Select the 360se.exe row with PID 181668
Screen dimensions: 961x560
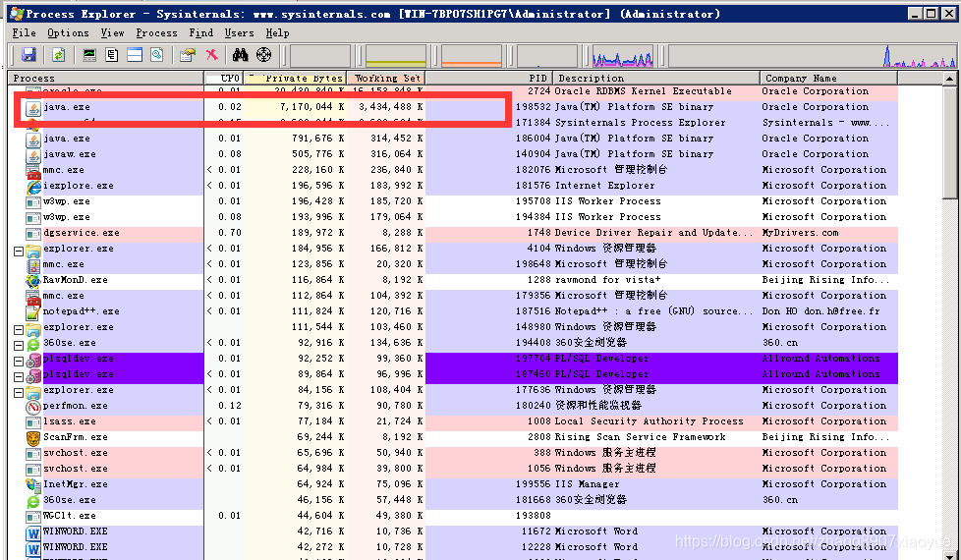tap(453, 500)
